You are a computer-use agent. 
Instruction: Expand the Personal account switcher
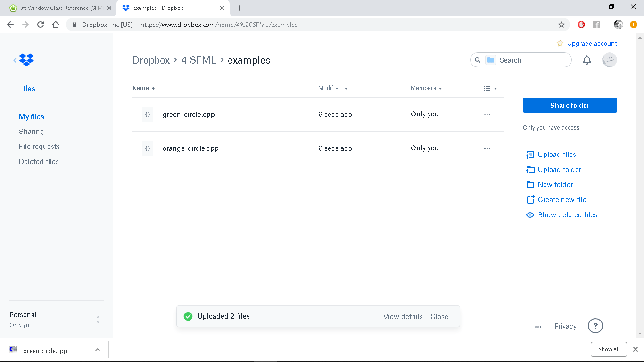pyautogui.click(x=98, y=320)
